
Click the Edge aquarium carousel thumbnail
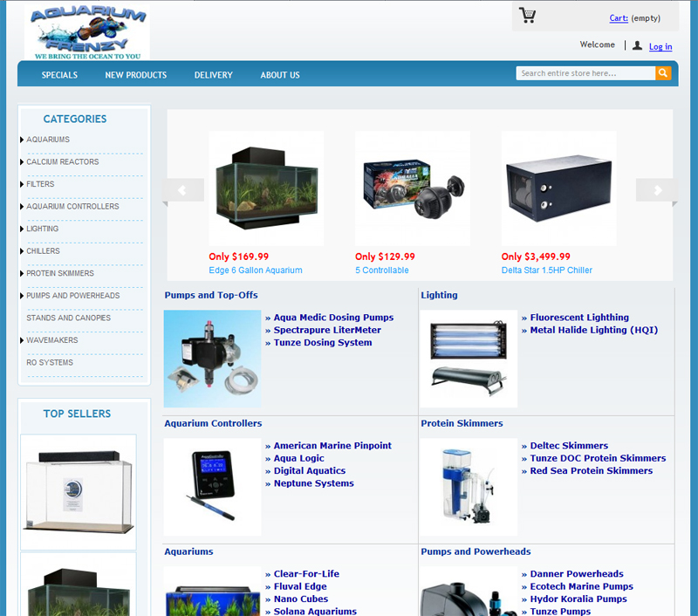tap(266, 188)
